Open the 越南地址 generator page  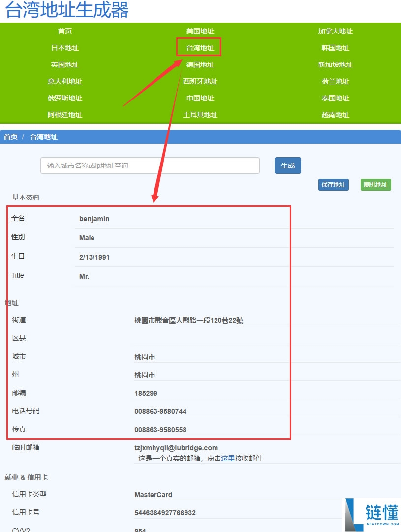[335, 115]
